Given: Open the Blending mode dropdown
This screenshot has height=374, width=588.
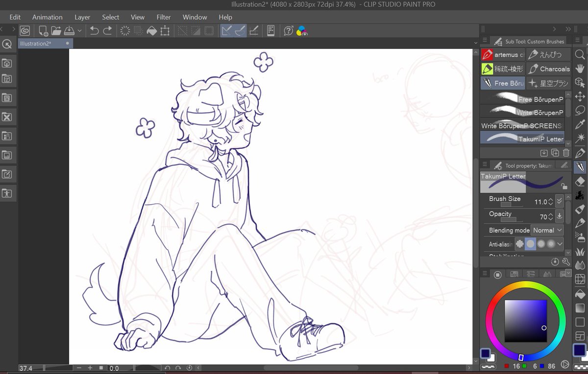Looking at the screenshot, I should [548, 230].
